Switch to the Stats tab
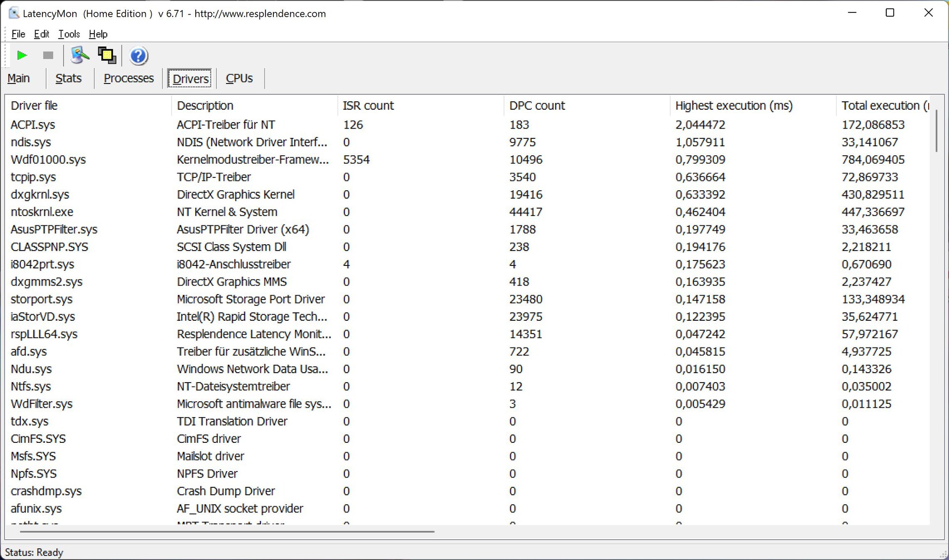The image size is (949, 560). [68, 79]
